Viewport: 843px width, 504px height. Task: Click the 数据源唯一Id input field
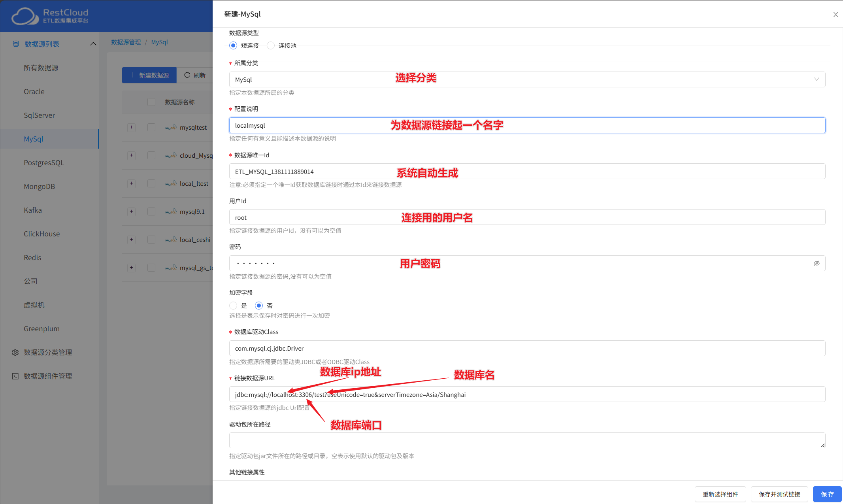[527, 172]
